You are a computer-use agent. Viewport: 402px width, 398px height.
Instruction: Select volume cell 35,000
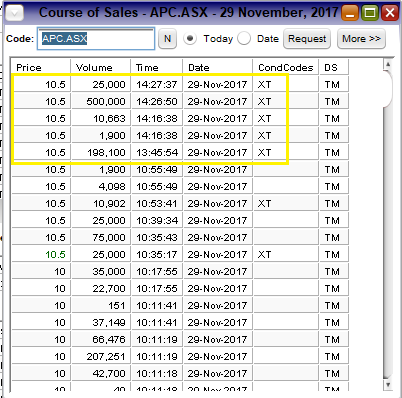pyautogui.click(x=100, y=272)
